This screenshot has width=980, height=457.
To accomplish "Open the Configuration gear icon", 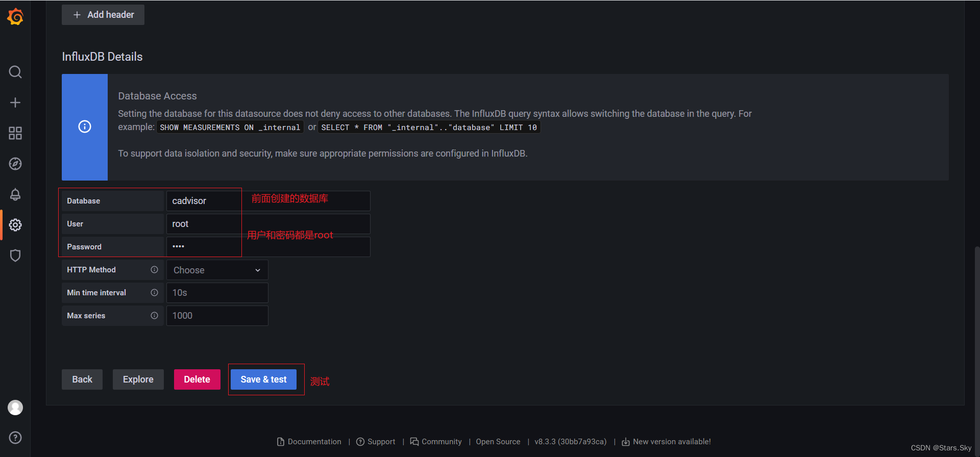I will point(15,225).
